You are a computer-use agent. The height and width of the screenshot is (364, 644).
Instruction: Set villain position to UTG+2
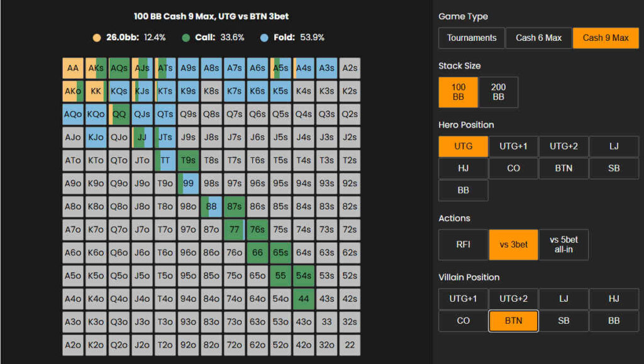click(513, 299)
